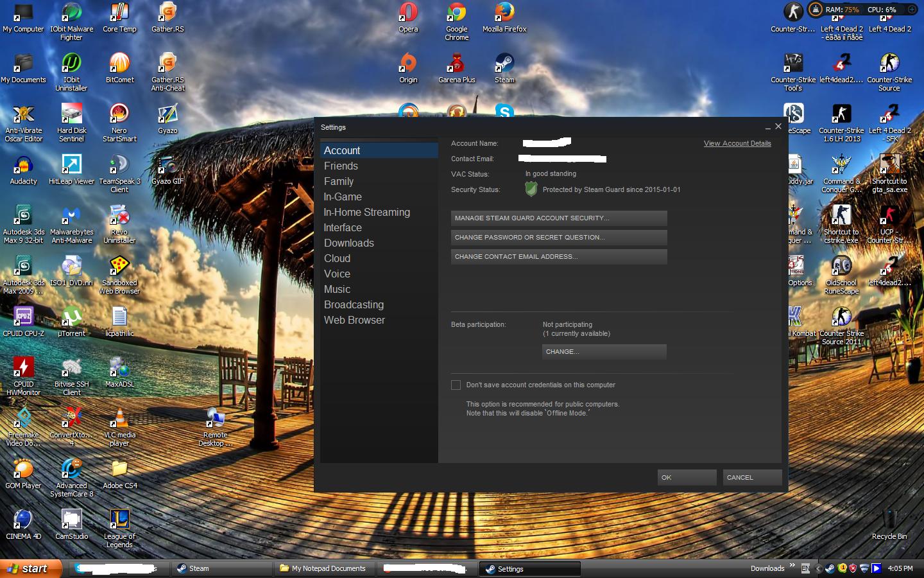Open the My Computer desktop icon
Viewport: 924px width, 578px height.
[x=23, y=19]
